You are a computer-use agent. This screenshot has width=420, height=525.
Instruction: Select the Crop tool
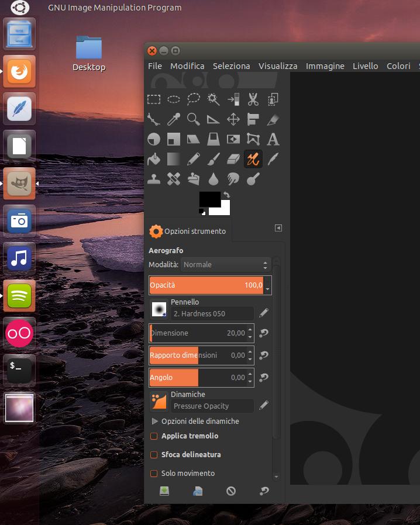273,119
